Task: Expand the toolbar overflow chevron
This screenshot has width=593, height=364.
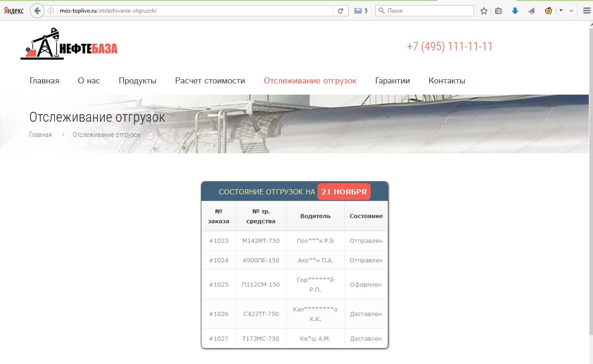Action: tap(572, 11)
